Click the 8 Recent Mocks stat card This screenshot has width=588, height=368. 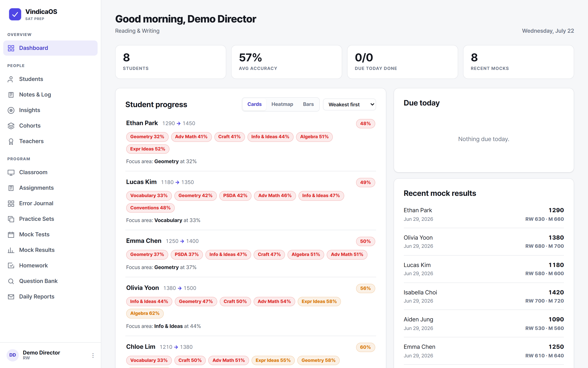coord(518,62)
